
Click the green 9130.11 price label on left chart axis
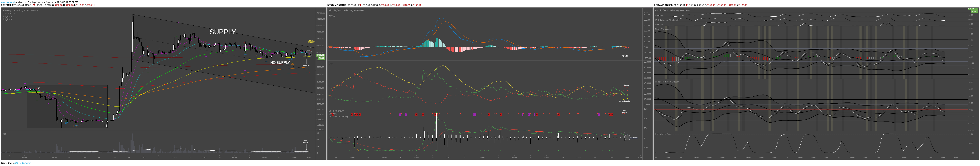click(x=321, y=55)
